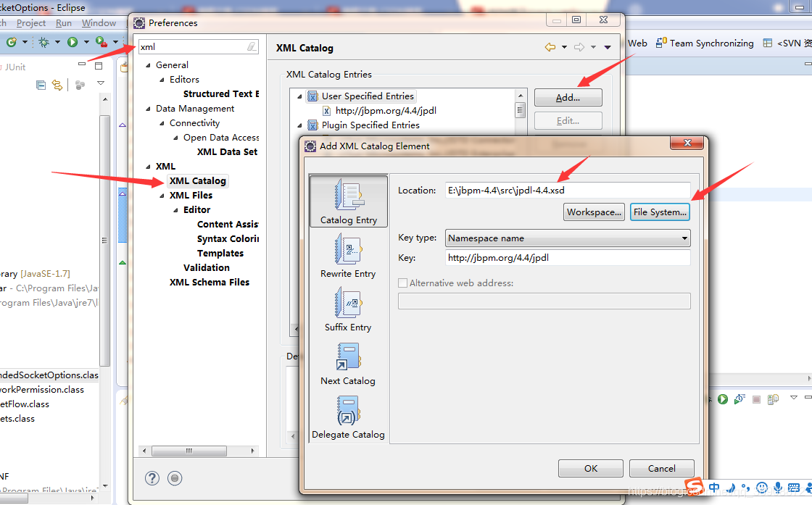Click the maximize view icon in JUnit panel
This screenshot has height=505, width=812.
pos(99,66)
